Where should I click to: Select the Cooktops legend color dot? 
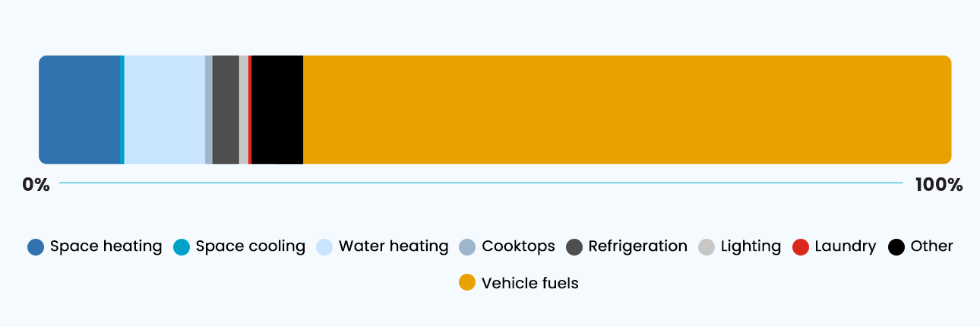467,247
